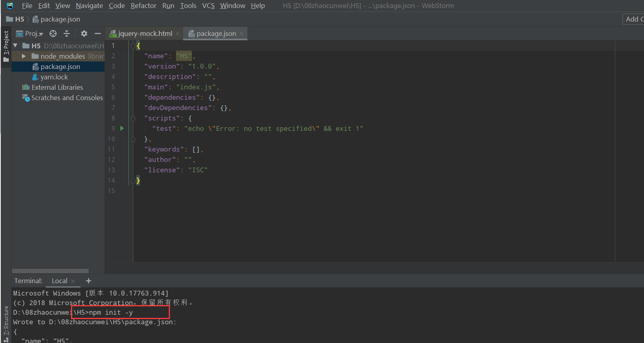Close the jquery-mock.html tab
The height and width of the screenshot is (343, 644).
(x=178, y=34)
